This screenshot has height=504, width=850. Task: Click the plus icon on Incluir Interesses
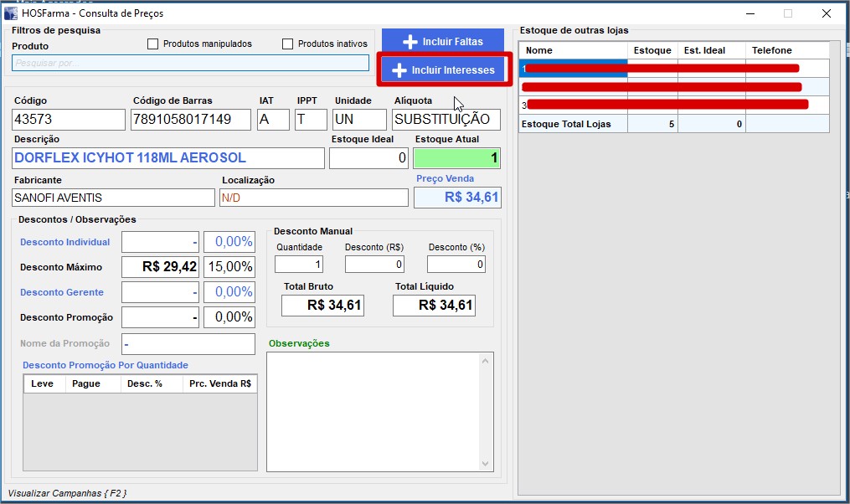399,70
